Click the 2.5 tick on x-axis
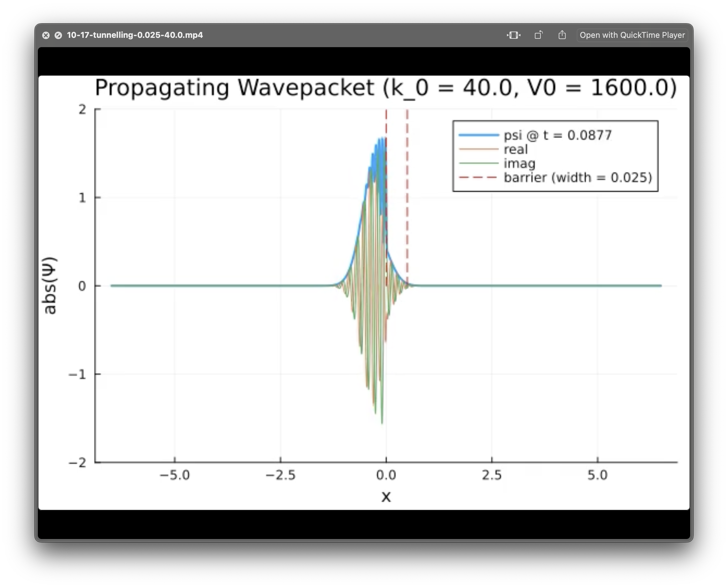728x588 pixels. [492, 475]
